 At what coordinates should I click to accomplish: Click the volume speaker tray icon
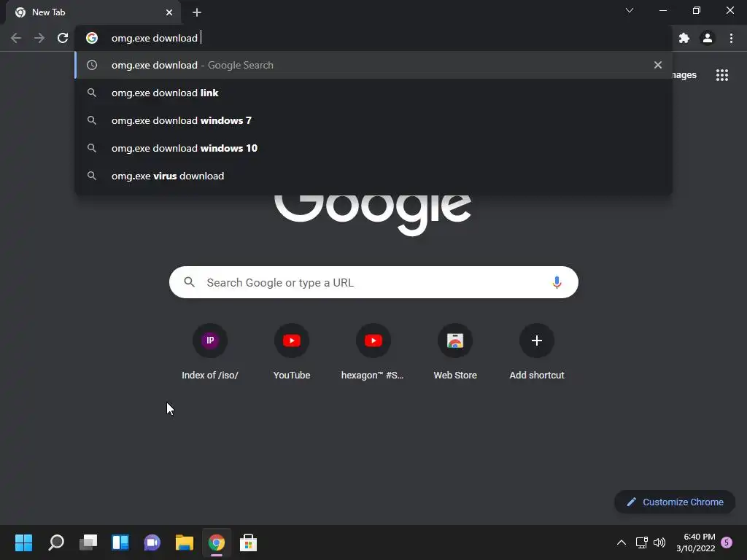(659, 542)
